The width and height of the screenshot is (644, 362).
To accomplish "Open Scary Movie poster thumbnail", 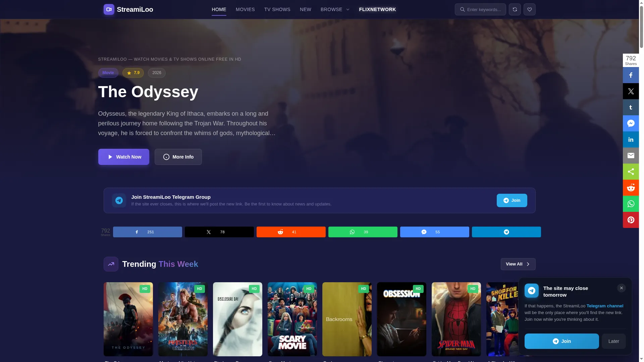I will click(292, 319).
